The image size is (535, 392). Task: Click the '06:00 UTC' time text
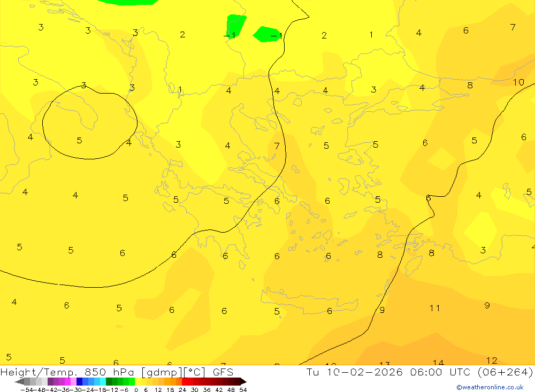(x=440, y=372)
